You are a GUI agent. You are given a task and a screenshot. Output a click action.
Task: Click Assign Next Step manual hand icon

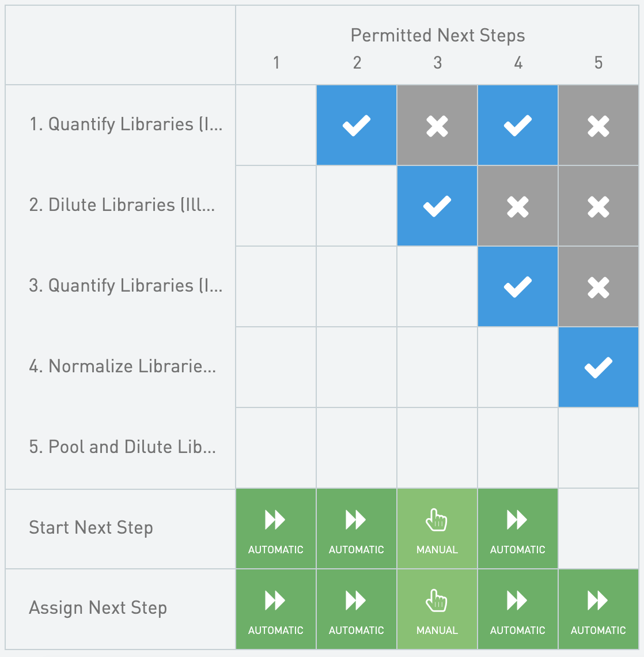click(437, 602)
